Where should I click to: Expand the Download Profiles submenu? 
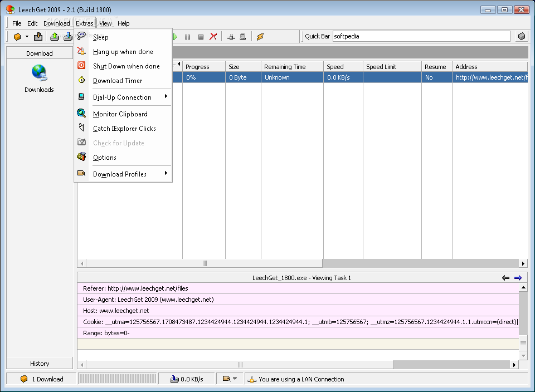click(x=123, y=174)
